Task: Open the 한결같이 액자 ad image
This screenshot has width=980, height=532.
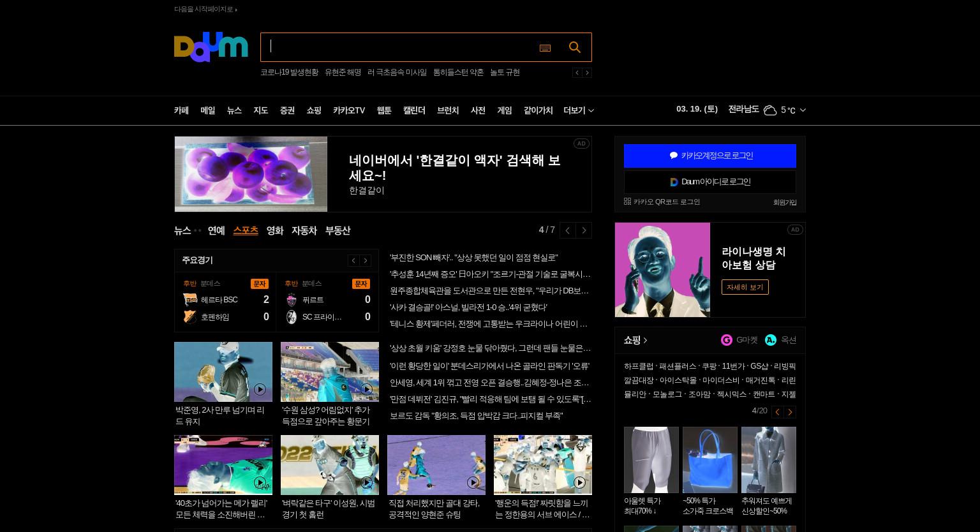Action: (x=251, y=174)
